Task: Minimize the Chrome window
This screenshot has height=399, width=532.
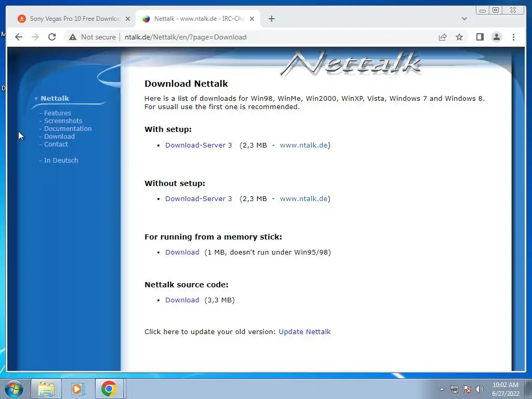Action: point(483,10)
